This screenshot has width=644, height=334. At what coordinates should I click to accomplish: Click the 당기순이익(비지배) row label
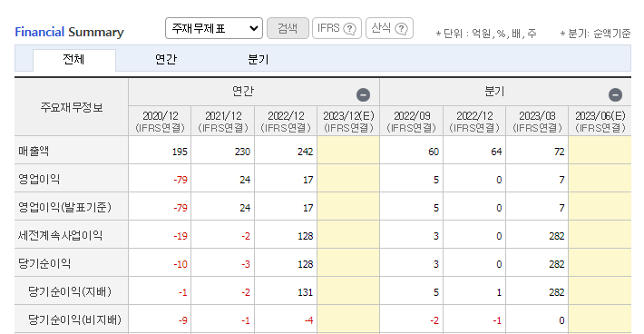pyautogui.click(x=74, y=319)
